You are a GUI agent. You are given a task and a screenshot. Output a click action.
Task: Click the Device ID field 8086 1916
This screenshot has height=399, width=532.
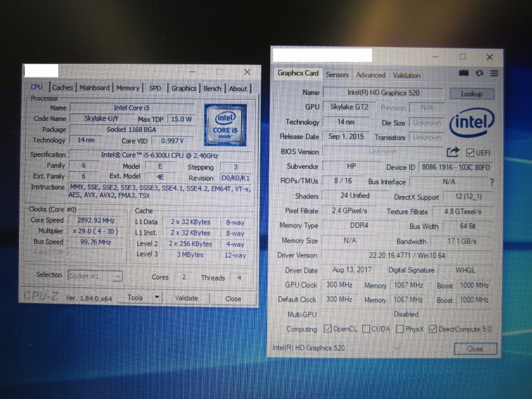coord(456,167)
